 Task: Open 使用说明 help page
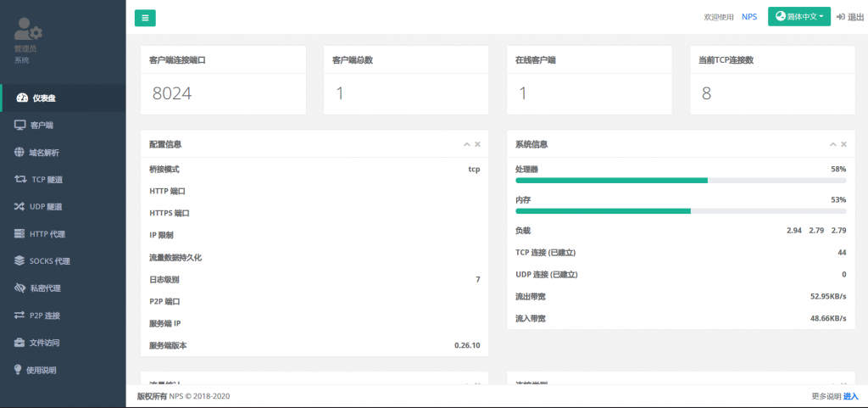(63, 369)
